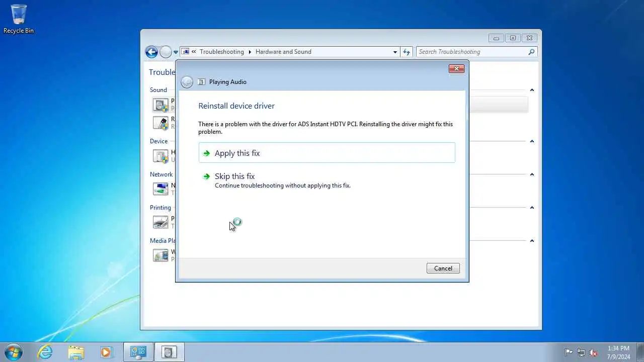This screenshot has width=644, height=362.
Task: Collapse the Device category chevron
Action: pos(532,141)
